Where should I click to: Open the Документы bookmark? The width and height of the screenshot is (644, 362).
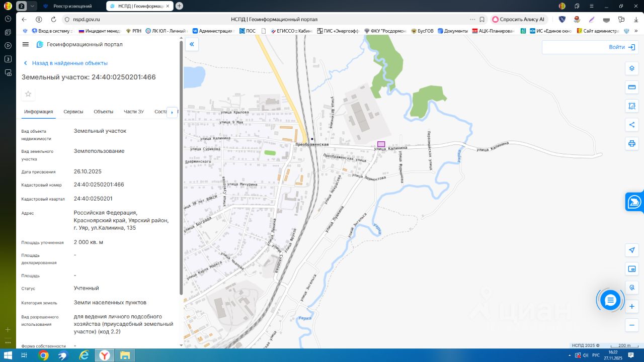pos(452,31)
